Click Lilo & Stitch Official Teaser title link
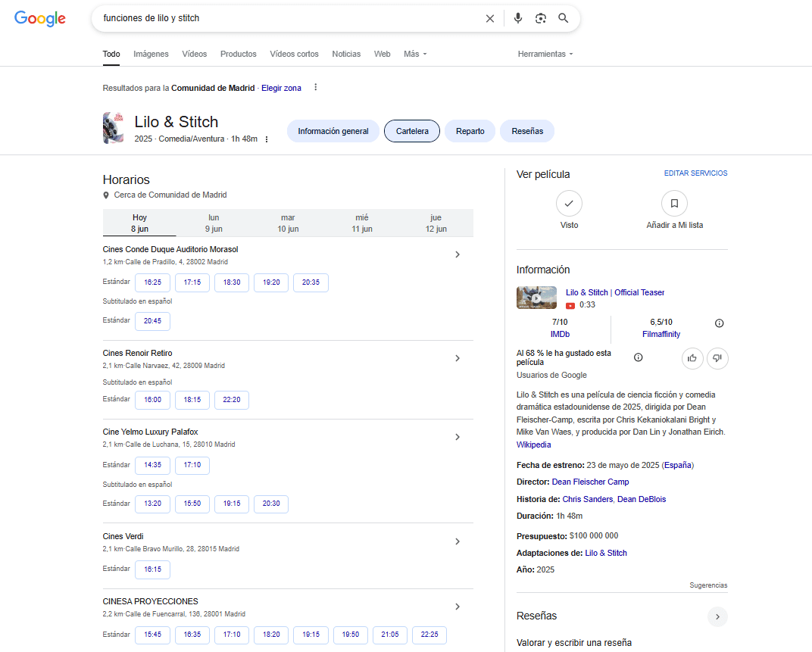 click(615, 292)
